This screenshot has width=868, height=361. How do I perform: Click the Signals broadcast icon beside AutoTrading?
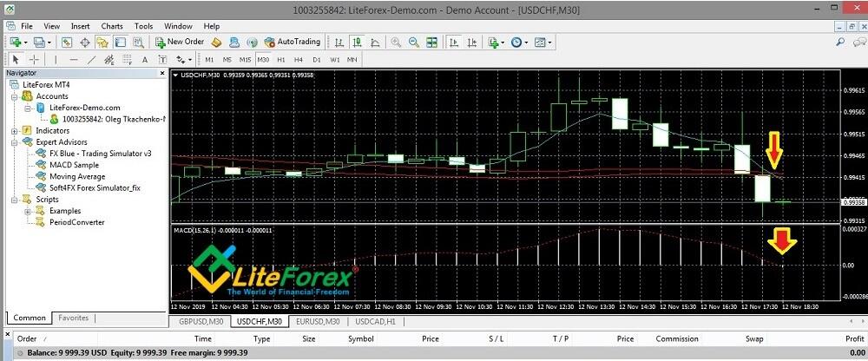(x=252, y=42)
